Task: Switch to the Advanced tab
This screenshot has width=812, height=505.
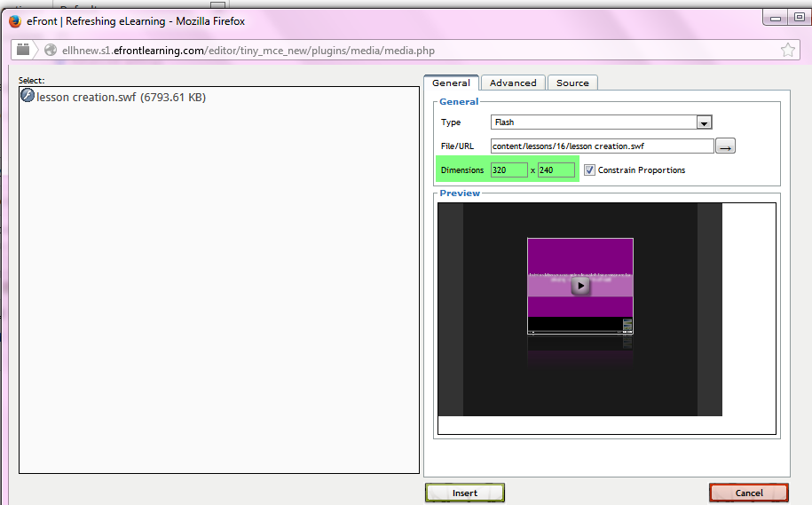Action: pos(513,83)
